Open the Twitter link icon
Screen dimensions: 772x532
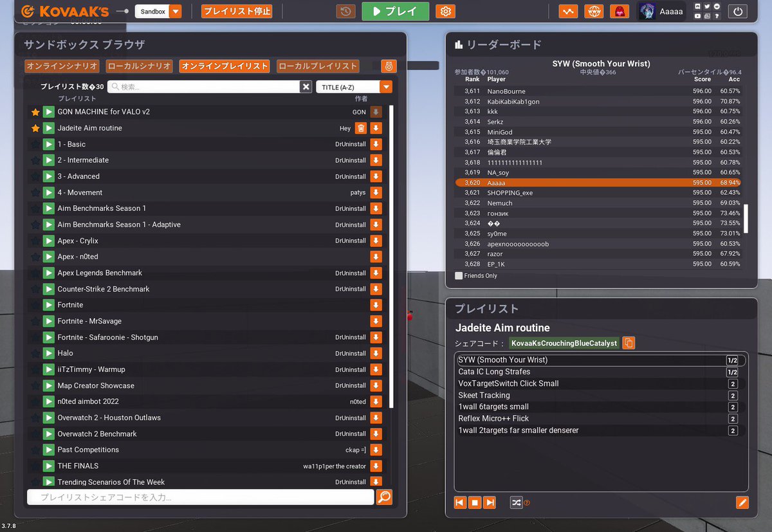tap(708, 6)
